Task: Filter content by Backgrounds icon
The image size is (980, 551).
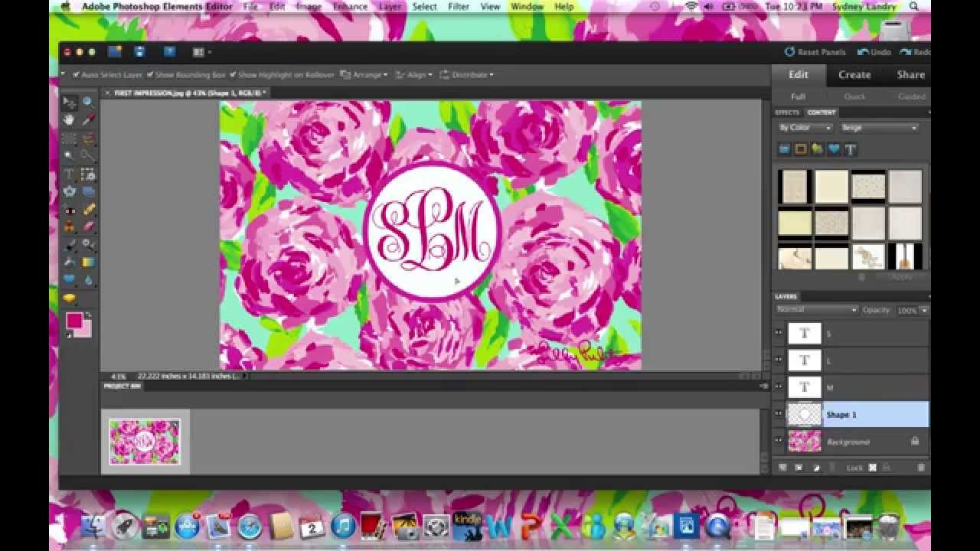Action: [x=785, y=149]
